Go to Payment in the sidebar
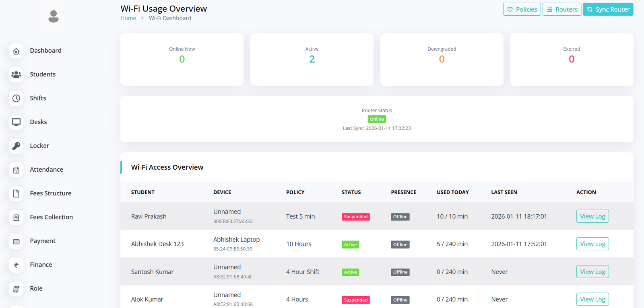Screen dimensions: 644x308 pyautogui.click(x=43, y=241)
